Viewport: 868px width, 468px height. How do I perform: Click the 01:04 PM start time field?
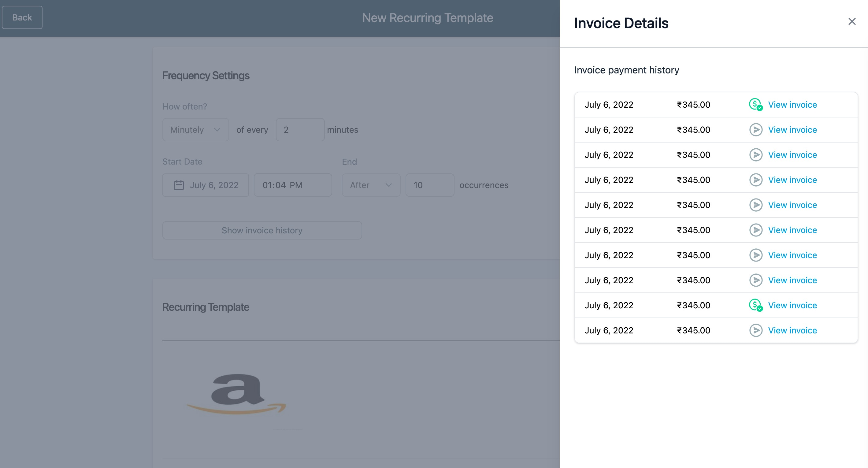coord(292,185)
